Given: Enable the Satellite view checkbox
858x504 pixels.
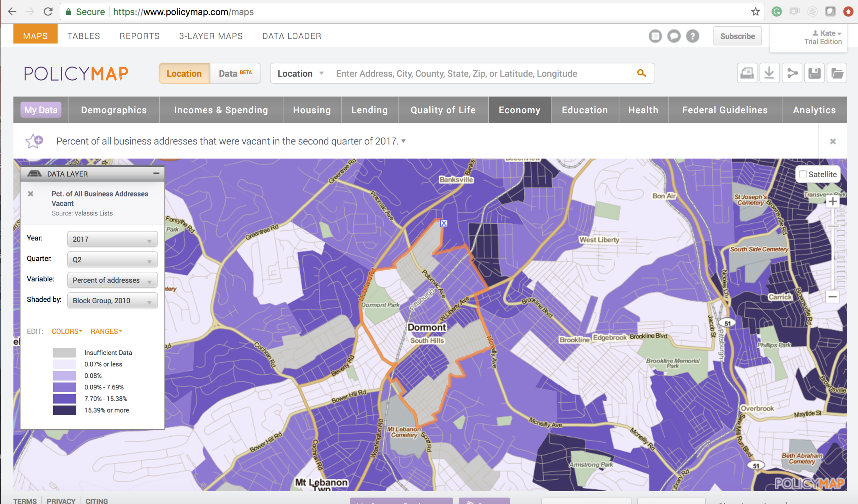Looking at the screenshot, I should click(x=803, y=174).
